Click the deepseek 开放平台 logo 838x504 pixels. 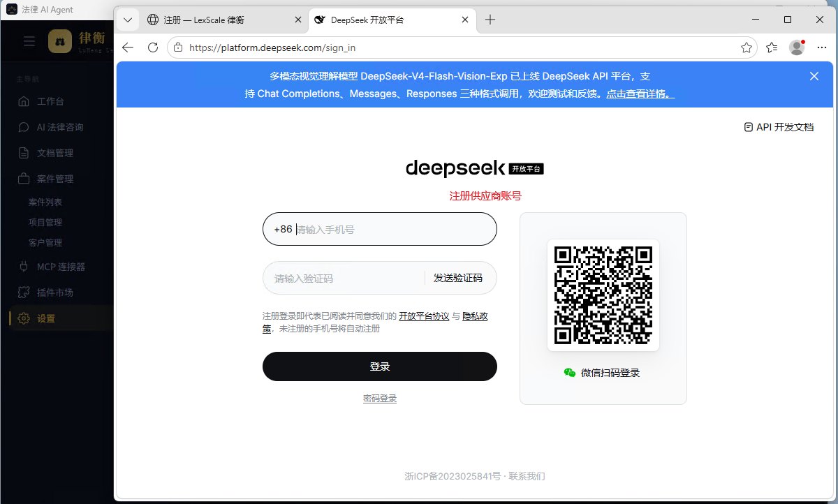[x=475, y=168]
